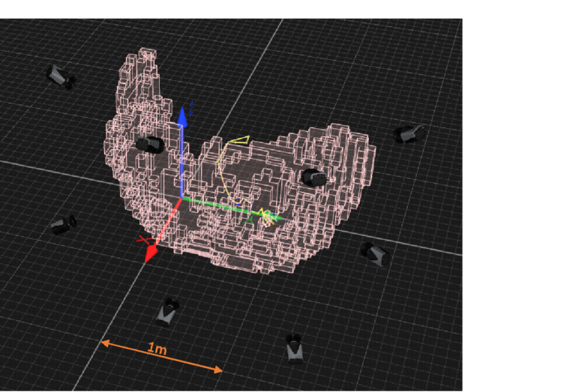Screen dimensions: 576x392
Task: Click the yellow triangular frustum marker
Action: [x=239, y=140]
